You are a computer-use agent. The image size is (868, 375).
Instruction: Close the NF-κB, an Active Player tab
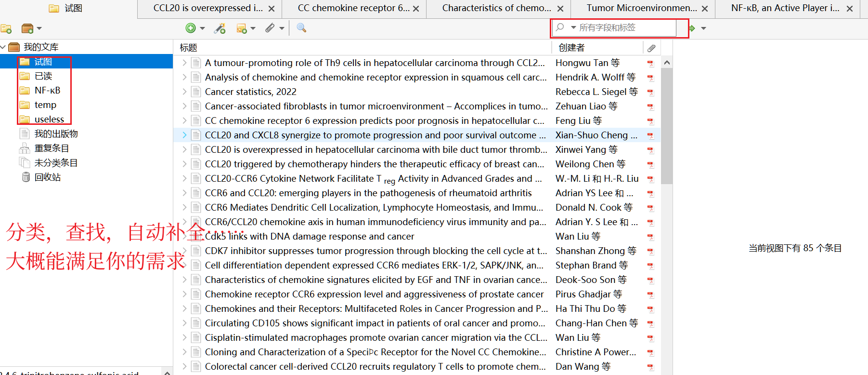point(850,9)
